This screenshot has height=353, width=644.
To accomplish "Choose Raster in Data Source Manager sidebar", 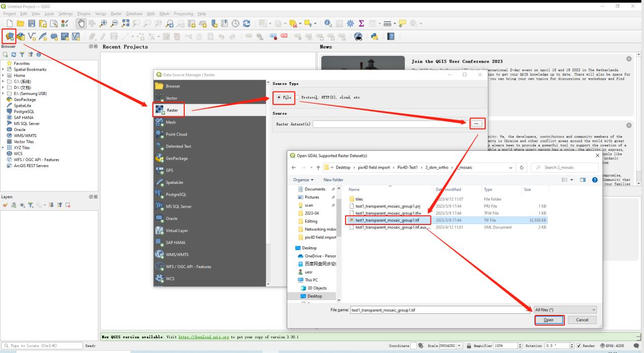I will 168,110.
